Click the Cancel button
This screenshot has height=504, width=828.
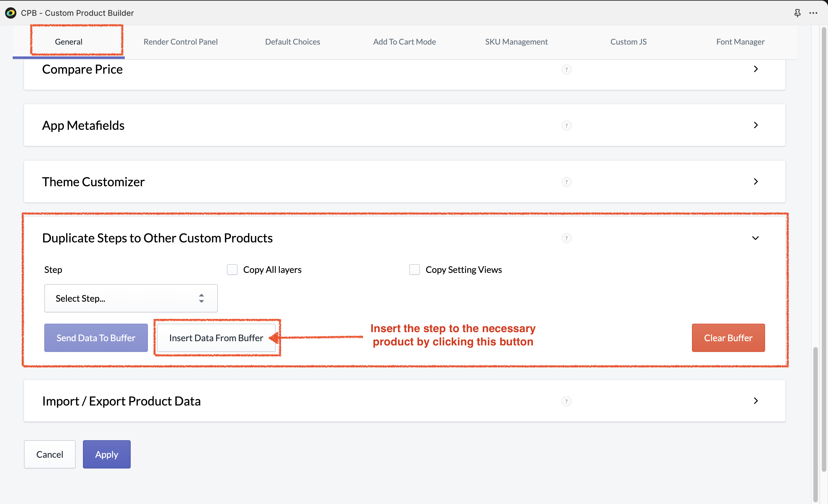tap(50, 454)
